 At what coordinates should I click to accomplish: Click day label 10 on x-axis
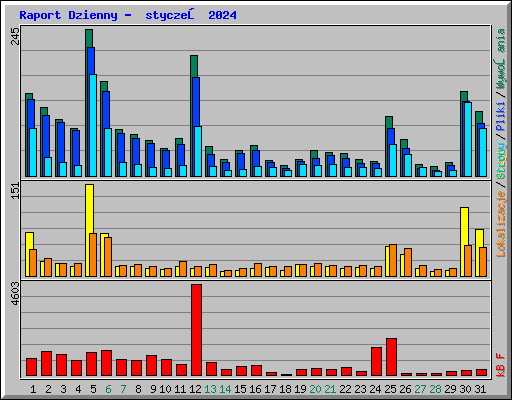[165, 389]
